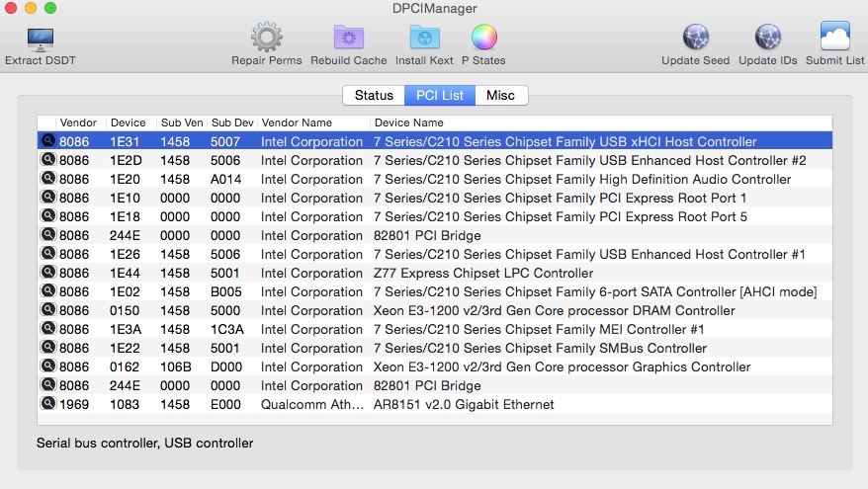Click magnifier icon for Graphics Controller row
Viewport: 868px width, 489px height.
48,367
